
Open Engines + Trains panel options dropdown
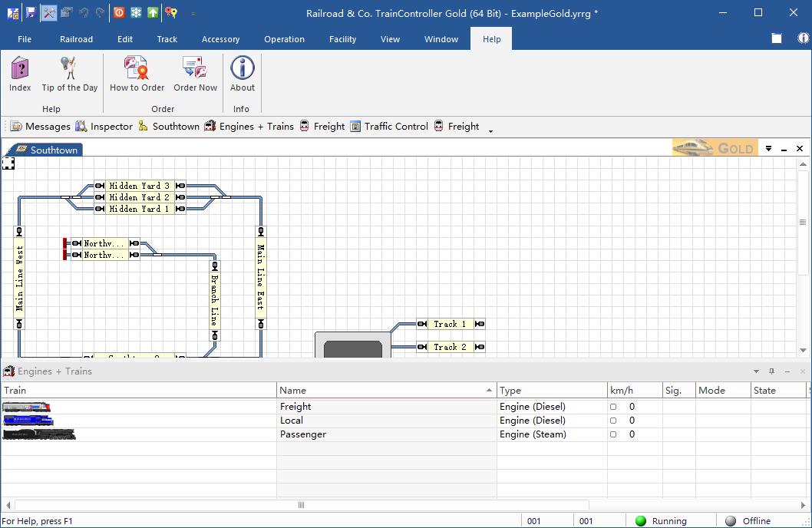pos(756,371)
